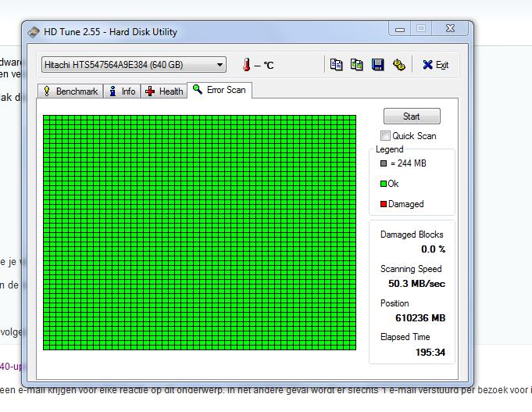This screenshot has width=532, height=412.
Task: Click the Exit button in toolbar
Action: pyautogui.click(x=436, y=65)
